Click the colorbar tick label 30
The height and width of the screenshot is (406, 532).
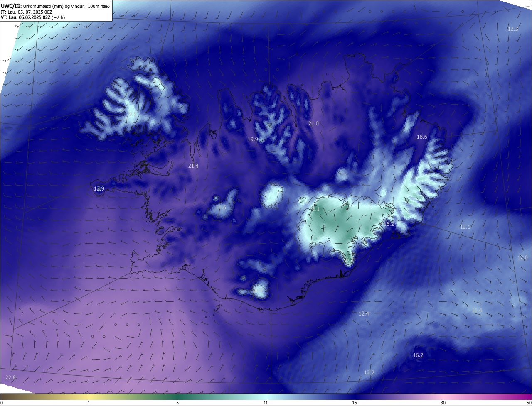pyautogui.click(x=443, y=403)
